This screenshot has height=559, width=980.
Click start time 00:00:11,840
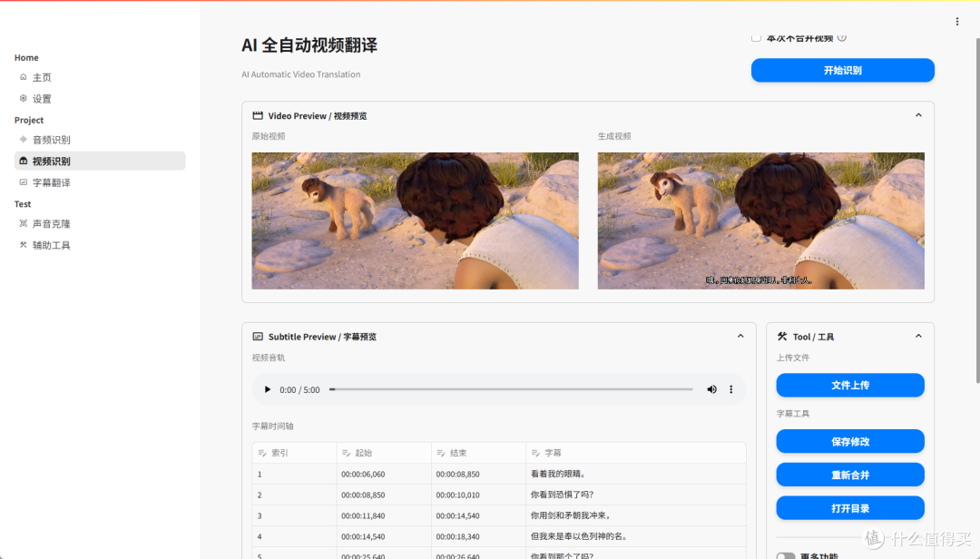[384, 515]
